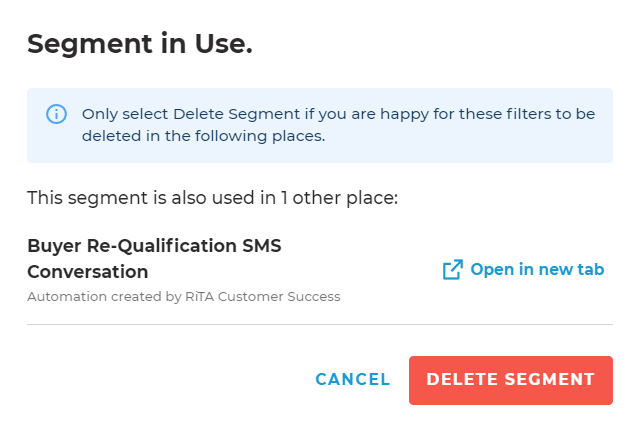
Task: Confirm with the red DELETE SEGMENT button
Action: (510, 380)
